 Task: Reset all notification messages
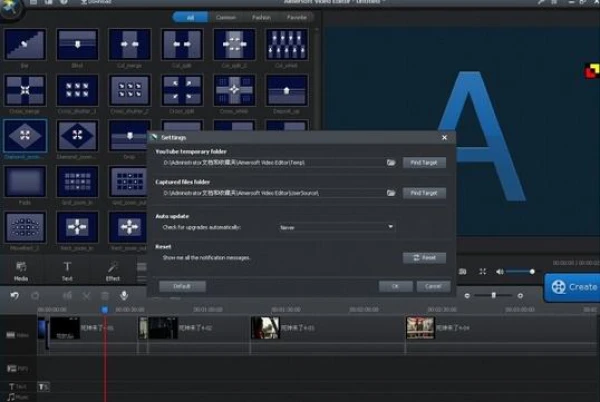424,258
